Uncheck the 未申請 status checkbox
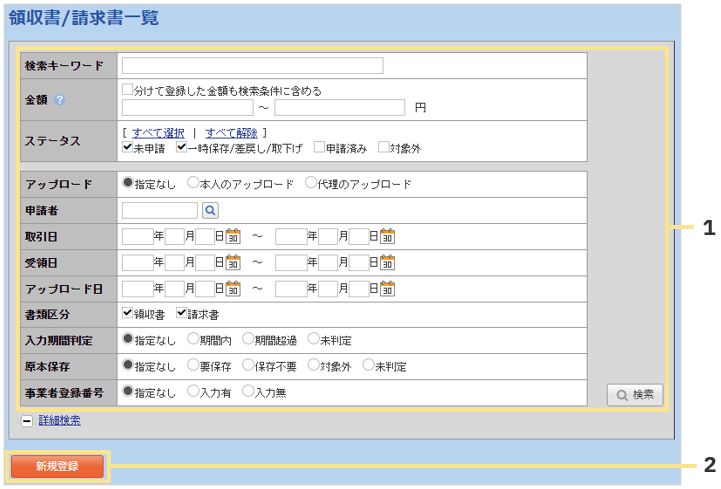Viewport: 721px width, 489px height. point(127,147)
